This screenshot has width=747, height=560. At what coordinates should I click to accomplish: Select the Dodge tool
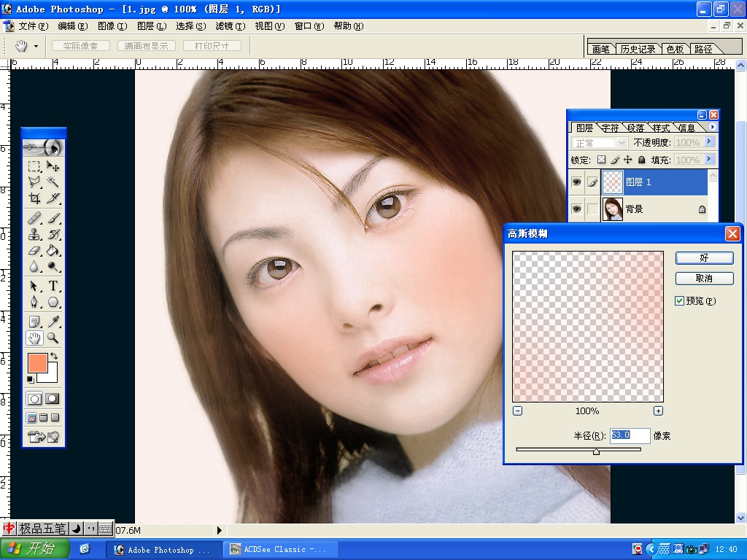click(53, 267)
